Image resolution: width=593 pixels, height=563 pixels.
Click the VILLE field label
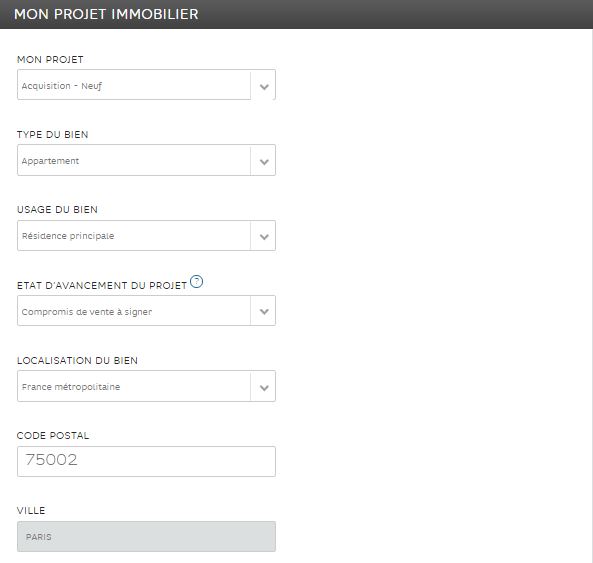(x=31, y=510)
